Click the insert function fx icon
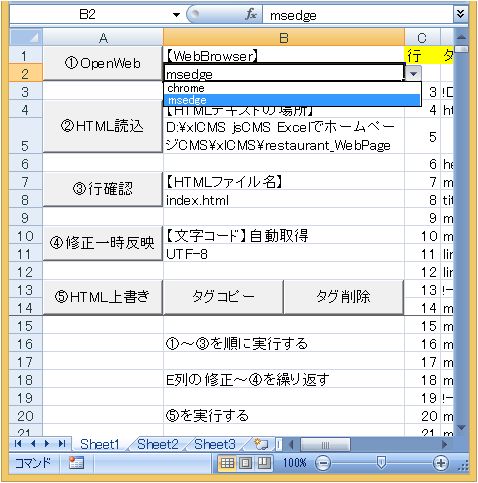The image size is (478, 483). point(251,15)
